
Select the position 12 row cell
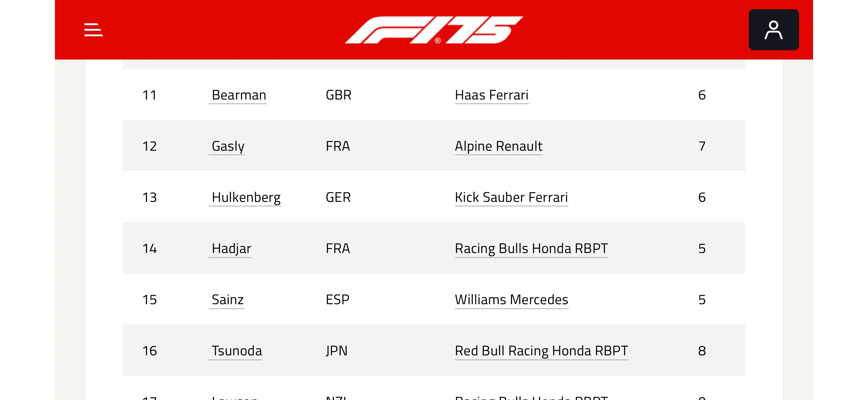click(x=150, y=146)
